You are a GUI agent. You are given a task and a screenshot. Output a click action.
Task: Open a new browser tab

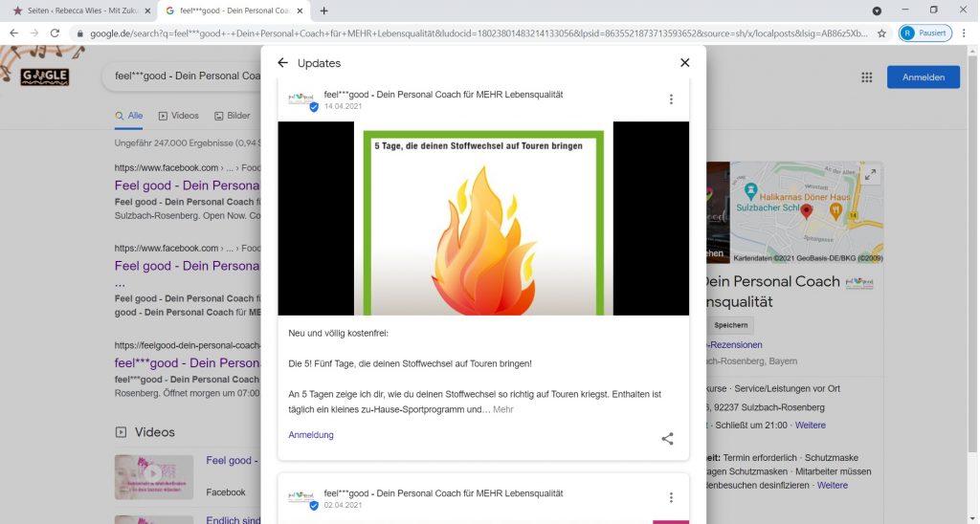pyautogui.click(x=323, y=11)
